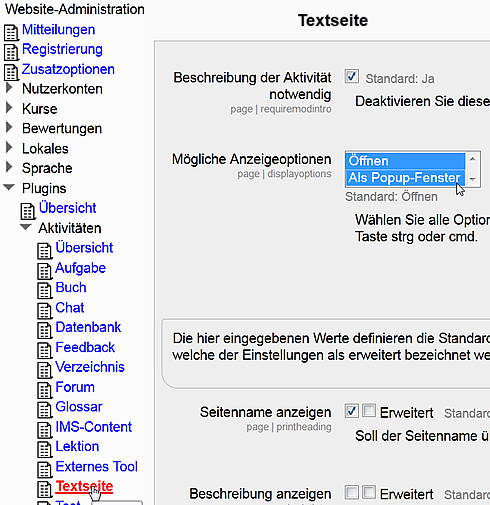Click the page icon beside Plugins Übersicht

28,211
